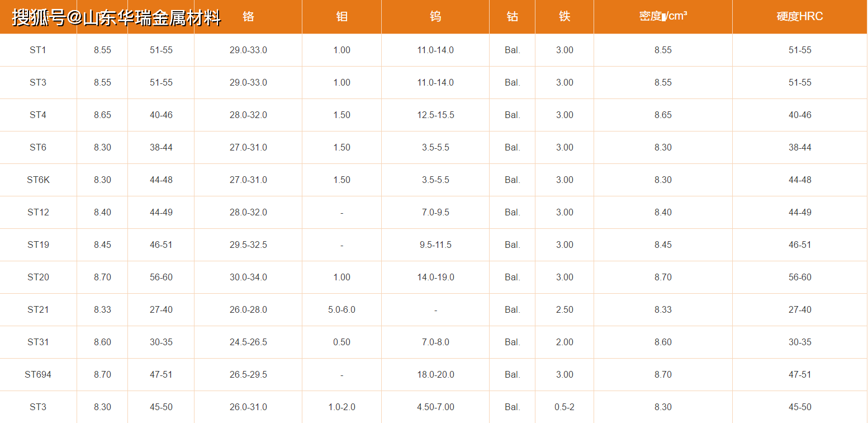Screen dimensions: 868x423
Task: Select the ST694 row label
Action: click(x=38, y=374)
